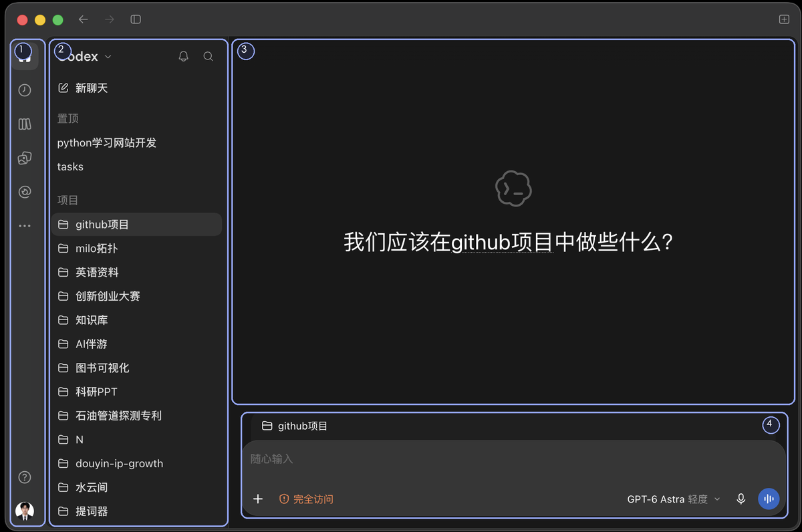The height and width of the screenshot is (532, 802).
Task: Open the GPT-6 Astra 轻度 model dropdown
Action: tap(674, 499)
